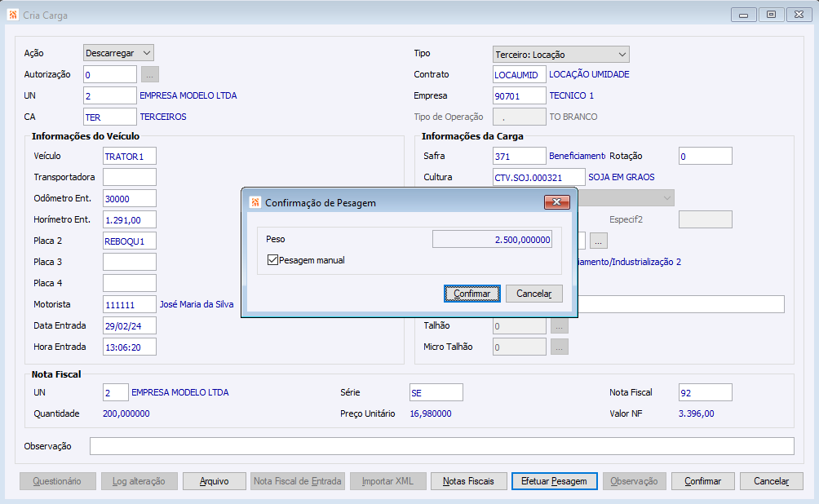Screen dimensions: 819x504
Task: Click the José Maria da Silva text
Action: tap(197, 304)
